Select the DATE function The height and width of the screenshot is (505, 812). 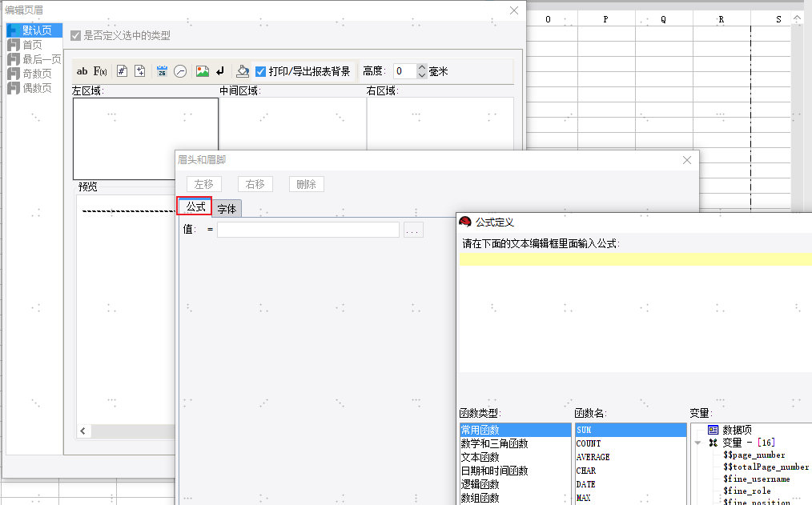click(x=631, y=484)
